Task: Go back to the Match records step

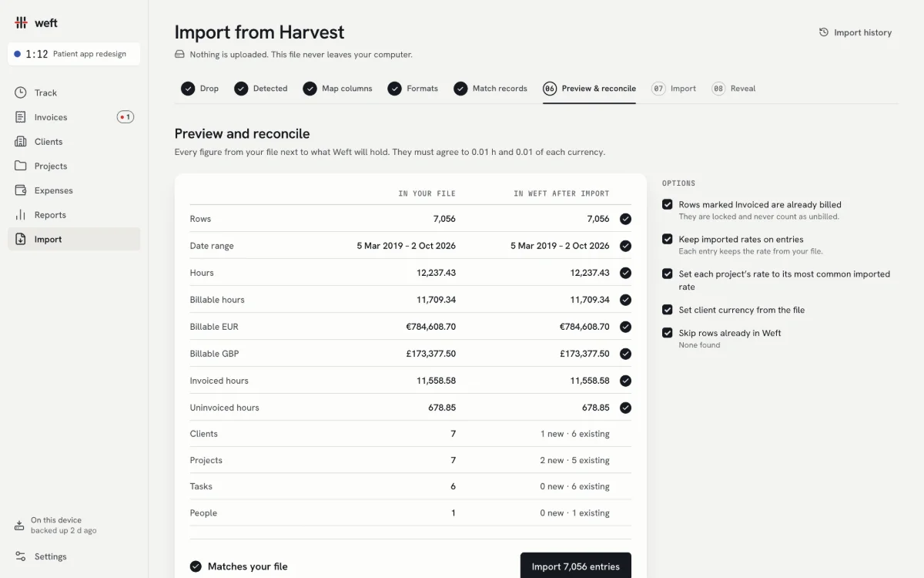Action: [490, 89]
